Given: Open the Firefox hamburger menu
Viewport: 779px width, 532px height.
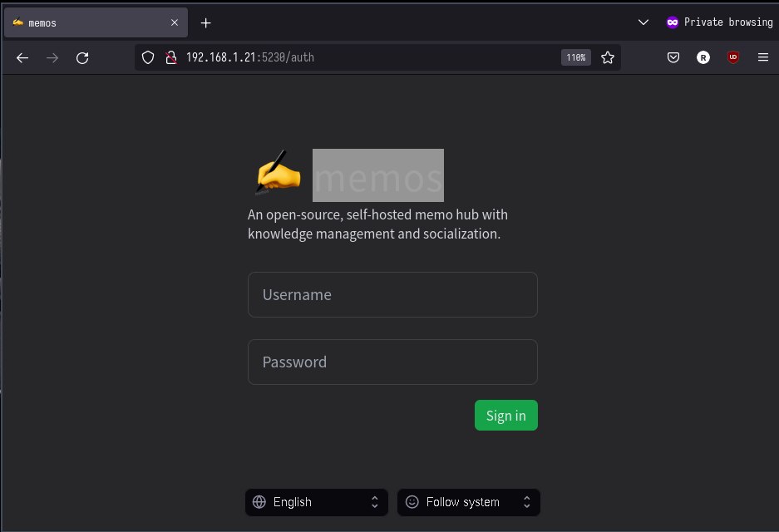Looking at the screenshot, I should pos(763,57).
